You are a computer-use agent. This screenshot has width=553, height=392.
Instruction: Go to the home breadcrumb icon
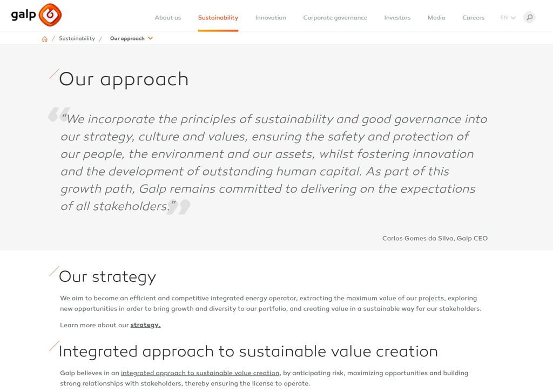click(45, 39)
